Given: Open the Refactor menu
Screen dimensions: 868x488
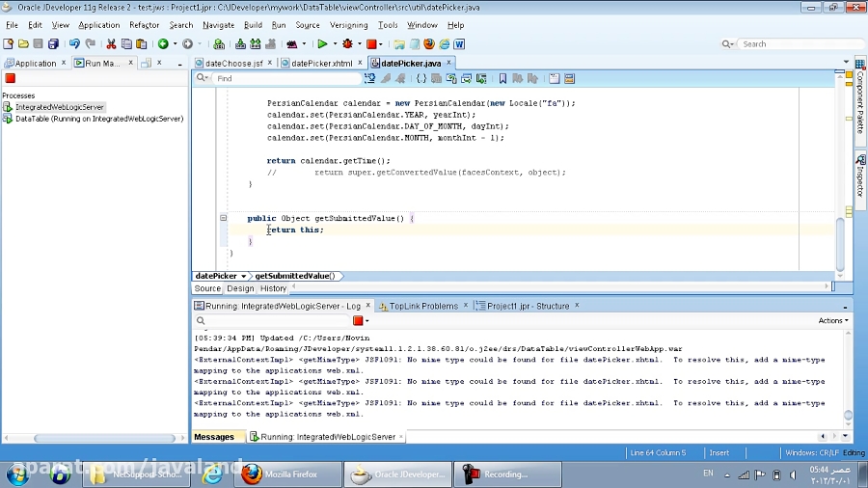Looking at the screenshot, I should click(x=145, y=25).
